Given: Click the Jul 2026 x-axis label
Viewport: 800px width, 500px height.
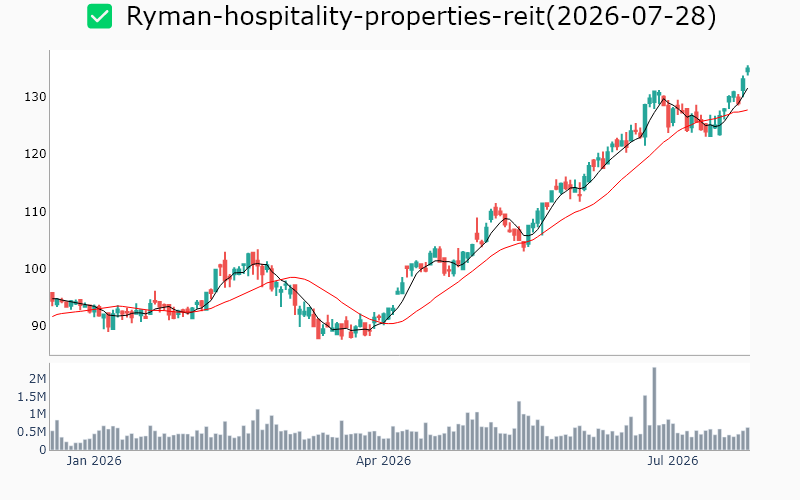Looking at the screenshot, I should point(672,461).
